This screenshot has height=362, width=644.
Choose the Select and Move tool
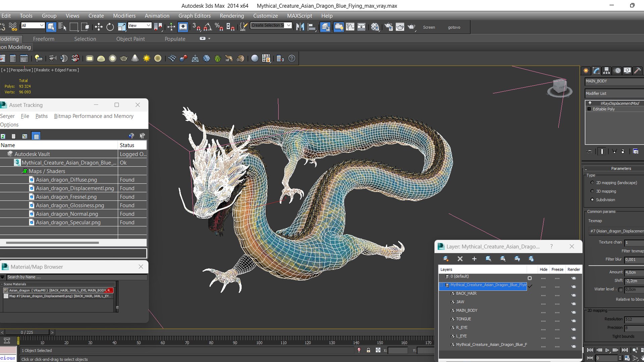99,27
